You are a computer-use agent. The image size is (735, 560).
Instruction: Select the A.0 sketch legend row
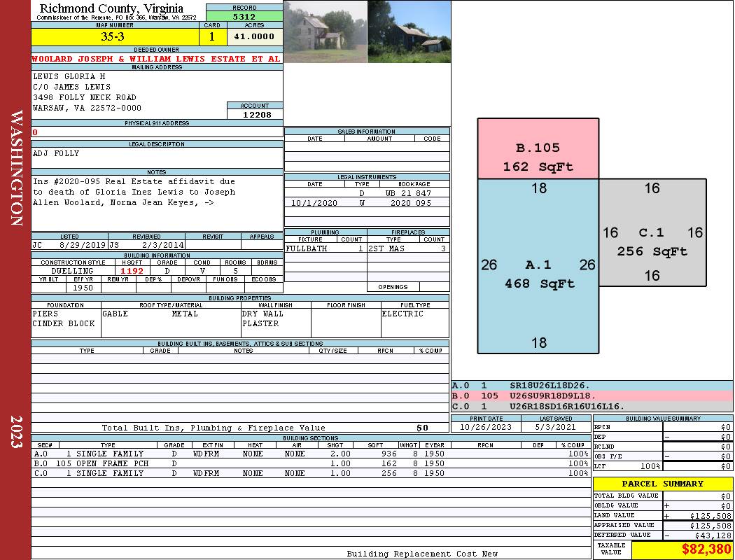(x=591, y=386)
